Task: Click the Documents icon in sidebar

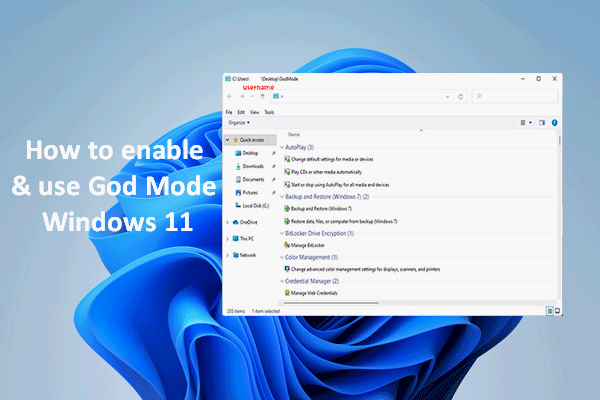Action: (238, 179)
